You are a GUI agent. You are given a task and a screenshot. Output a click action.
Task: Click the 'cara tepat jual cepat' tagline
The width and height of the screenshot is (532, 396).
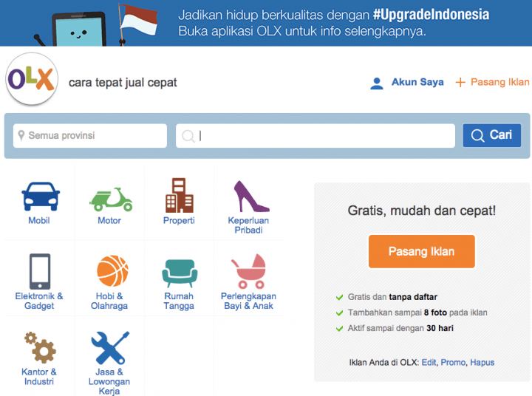click(x=123, y=83)
